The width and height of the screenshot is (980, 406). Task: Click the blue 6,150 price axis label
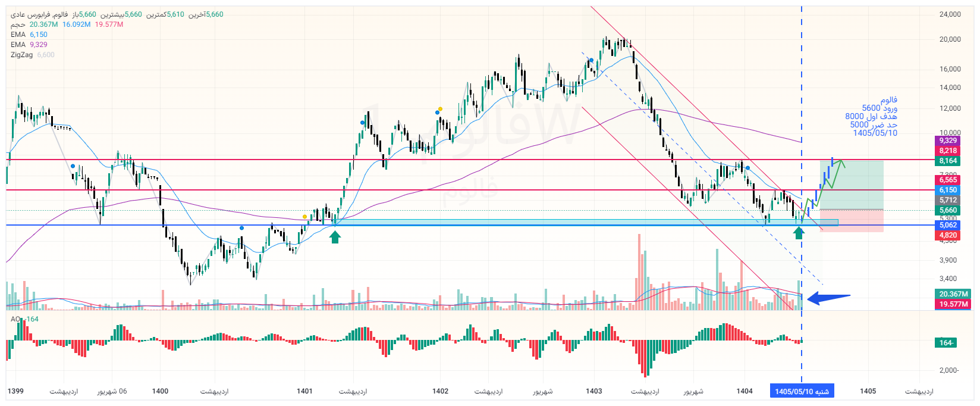point(948,190)
